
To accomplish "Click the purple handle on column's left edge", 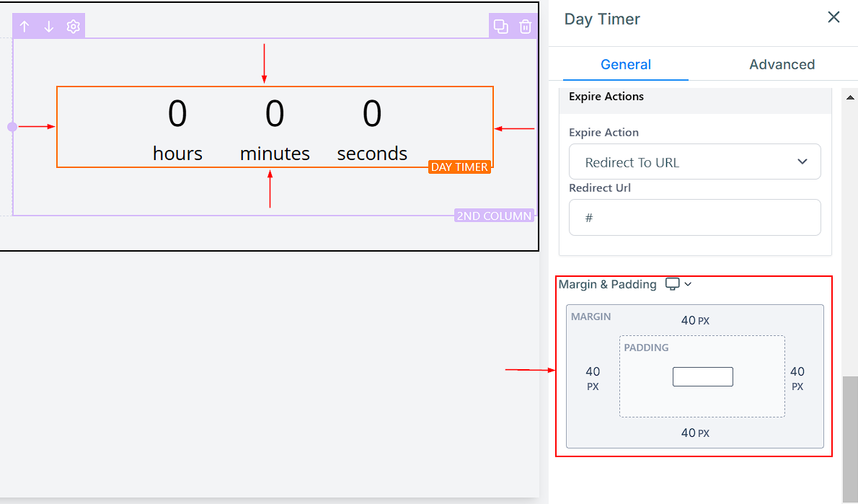I will [x=12, y=127].
